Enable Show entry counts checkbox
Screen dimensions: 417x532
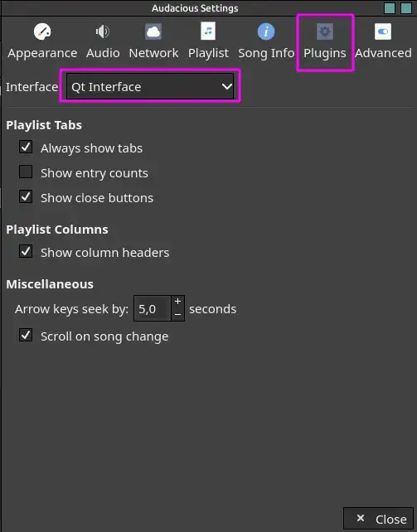(x=26, y=172)
